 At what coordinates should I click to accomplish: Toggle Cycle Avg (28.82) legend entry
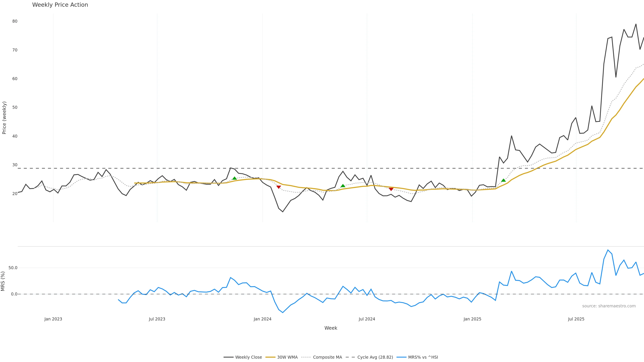point(375,357)
